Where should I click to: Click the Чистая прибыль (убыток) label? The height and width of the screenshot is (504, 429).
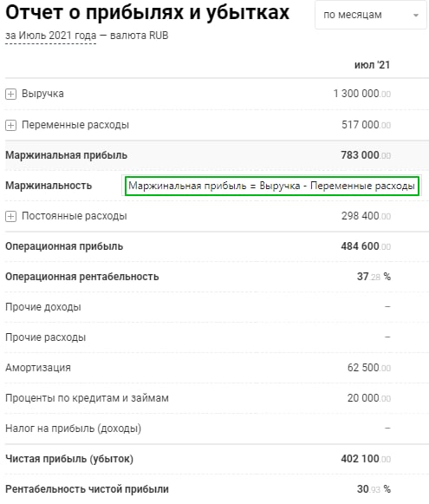coord(69,459)
